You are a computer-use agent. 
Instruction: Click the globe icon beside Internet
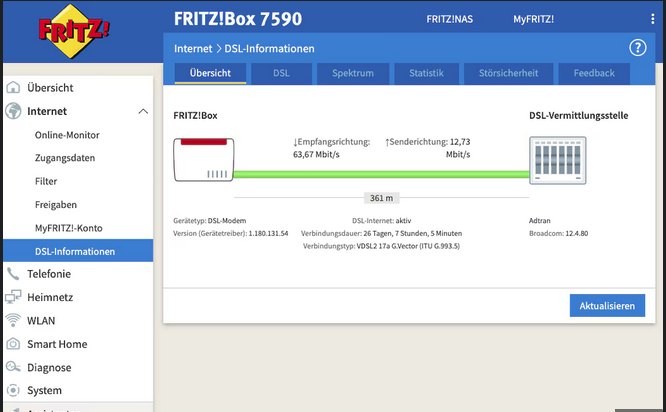tap(13, 111)
